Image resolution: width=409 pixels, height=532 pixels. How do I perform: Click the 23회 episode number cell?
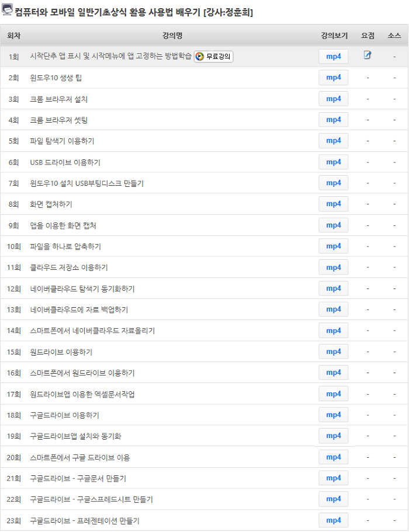point(14,521)
